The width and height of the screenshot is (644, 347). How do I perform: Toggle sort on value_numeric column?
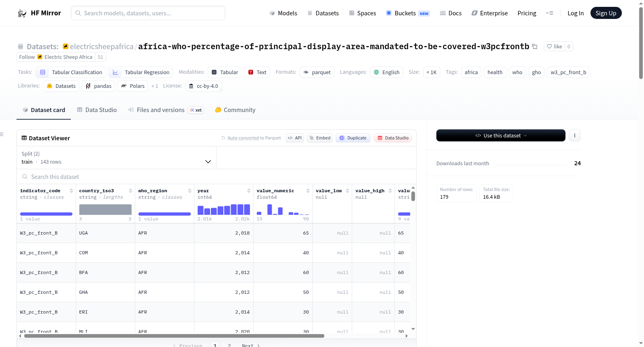(x=308, y=191)
